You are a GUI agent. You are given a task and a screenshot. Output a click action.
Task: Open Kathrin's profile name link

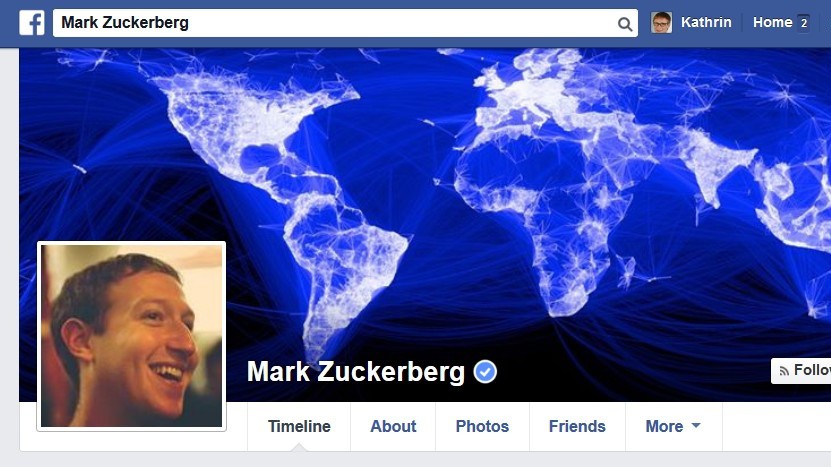[x=706, y=22]
